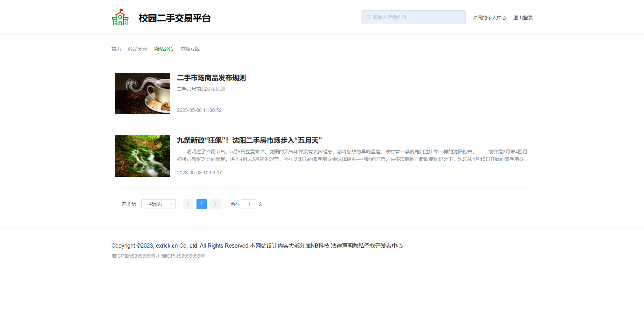Click the previous page arrow
Screen dimensions: 644x327
click(x=188, y=204)
